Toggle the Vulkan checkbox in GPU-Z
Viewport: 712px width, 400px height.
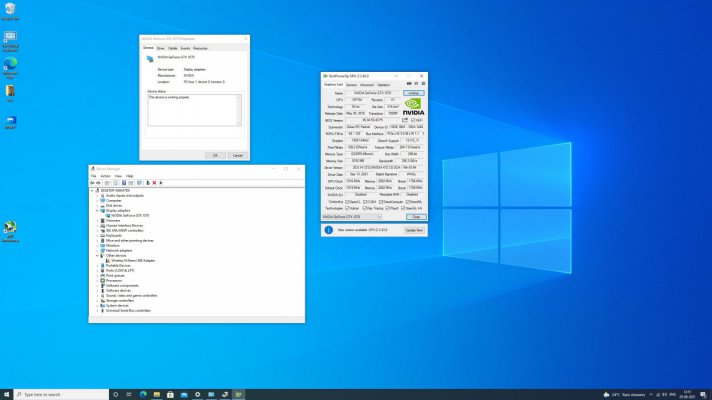(347, 208)
